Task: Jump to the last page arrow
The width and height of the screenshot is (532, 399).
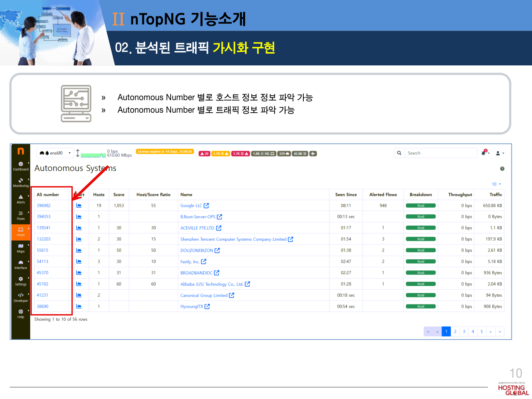Action: click(x=500, y=331)
